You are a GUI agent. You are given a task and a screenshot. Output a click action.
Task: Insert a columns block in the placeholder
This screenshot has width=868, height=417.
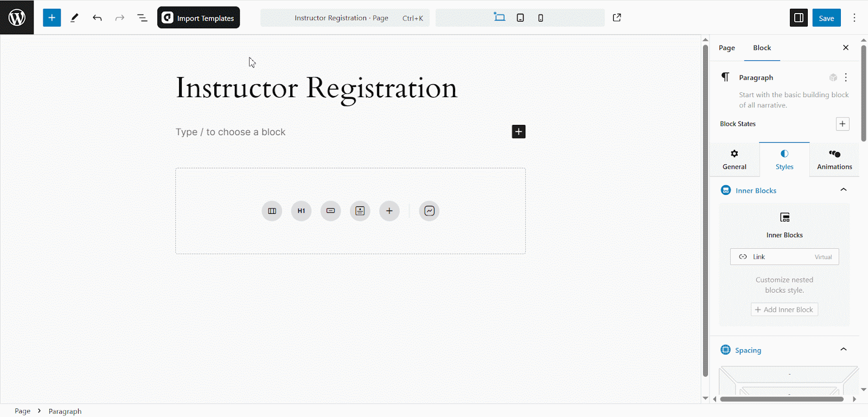272,211
